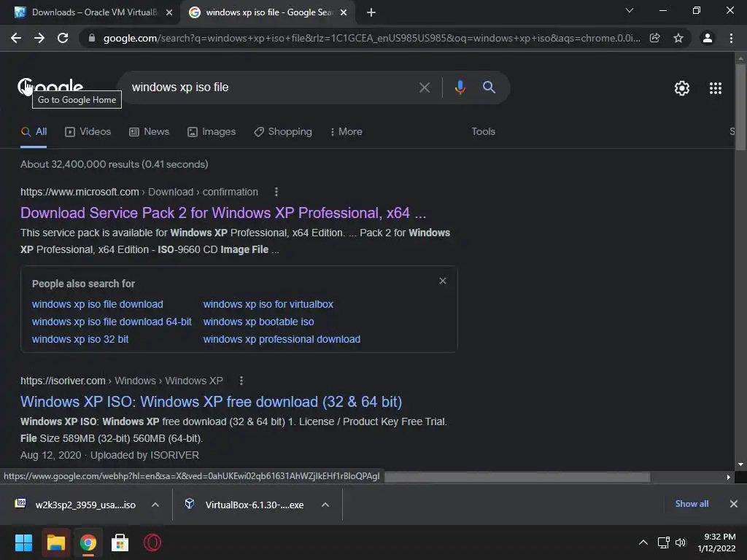This screenshot has width=747, height=560.
Task: Switch to Downloads – Oracle VM VirtualBox tab
Action: click(90, 12)
